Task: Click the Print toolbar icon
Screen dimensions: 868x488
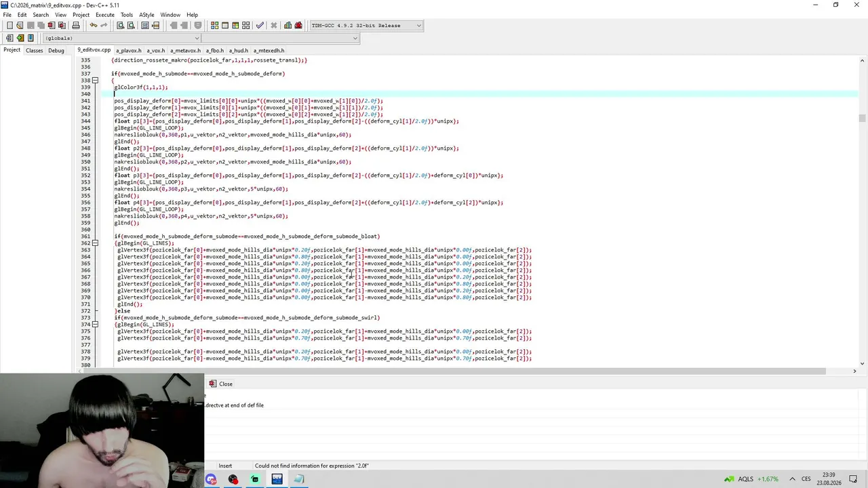Action: (x=76, y=26)
